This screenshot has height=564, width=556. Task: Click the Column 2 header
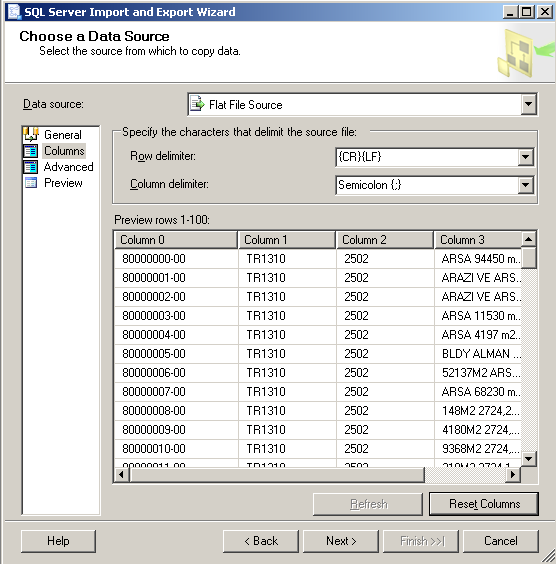point(385,240)
